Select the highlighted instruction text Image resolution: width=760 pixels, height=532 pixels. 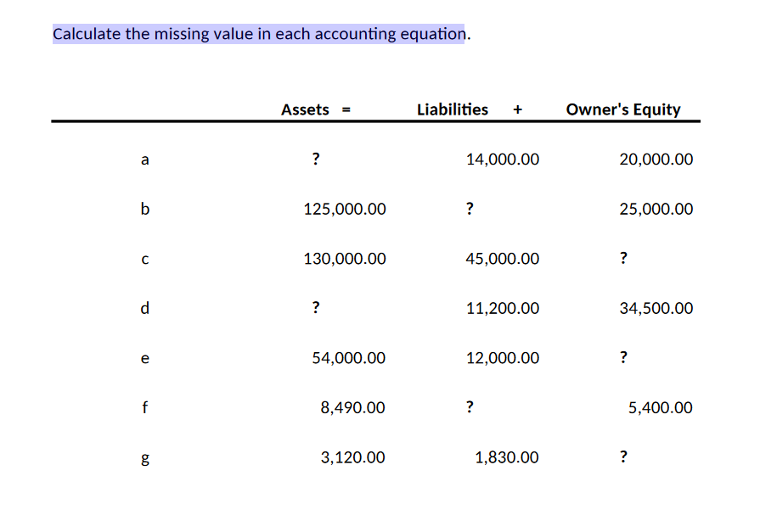click(260, 34)
